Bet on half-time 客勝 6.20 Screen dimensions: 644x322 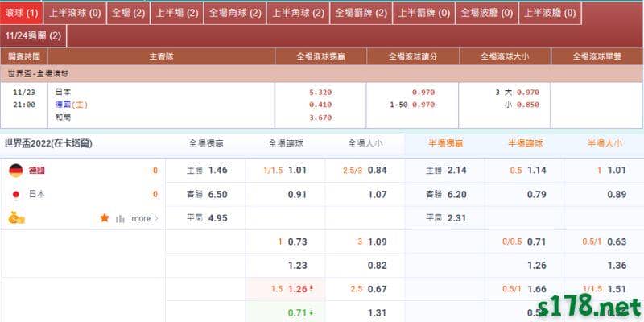(446, 194)
